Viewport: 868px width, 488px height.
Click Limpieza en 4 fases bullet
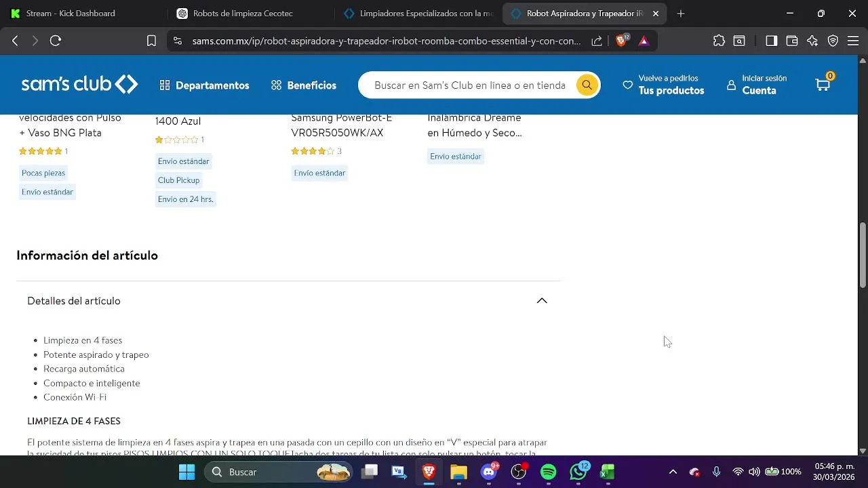pyautogui.click(x=83, y=340)
